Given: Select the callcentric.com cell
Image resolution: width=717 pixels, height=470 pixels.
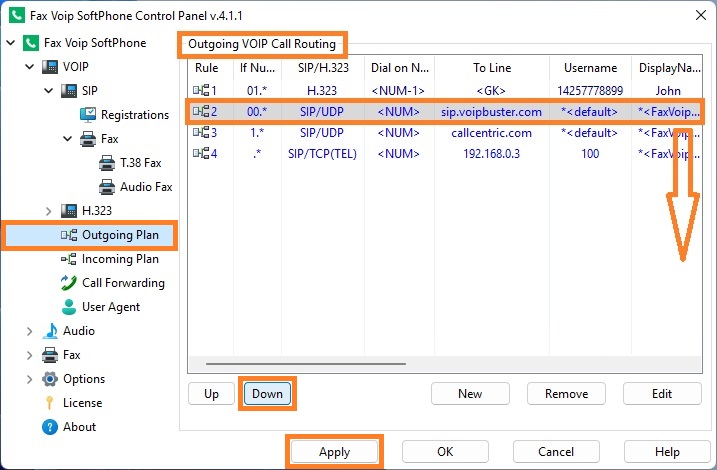Looking at the screenshot, I should tap(492, 133).
